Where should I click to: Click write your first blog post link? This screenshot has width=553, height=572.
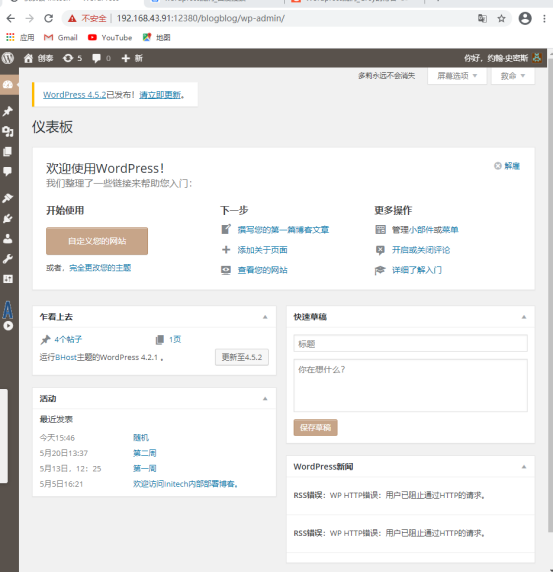(x=283, y=229)
